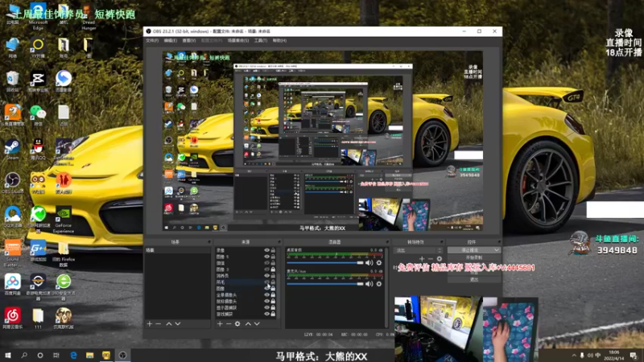
Task: Hide the 饲养员 source
Action: (x=266, y=276)
